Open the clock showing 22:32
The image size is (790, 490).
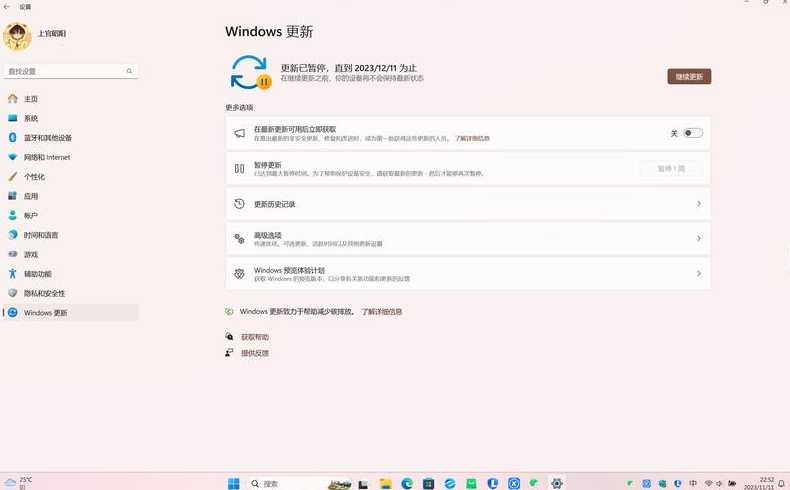[x=759, y=483]
